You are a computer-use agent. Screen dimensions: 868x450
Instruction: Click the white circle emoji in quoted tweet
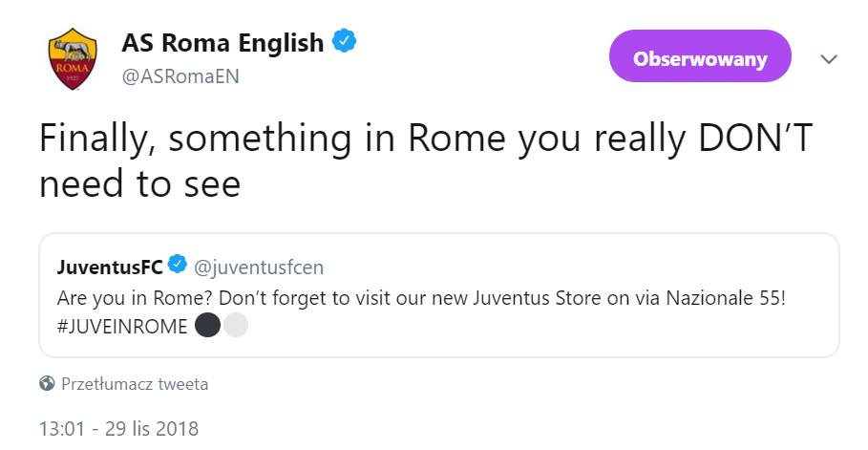235,325
